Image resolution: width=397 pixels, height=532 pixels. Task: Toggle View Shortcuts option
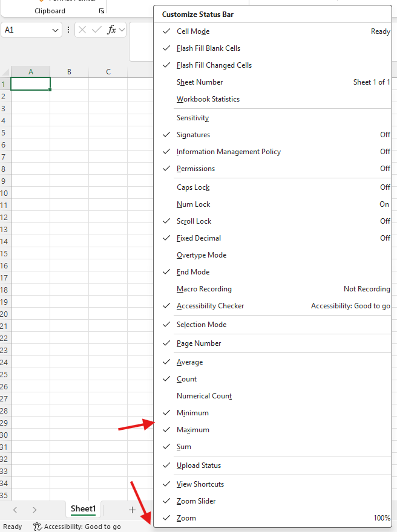coord(272,484)
